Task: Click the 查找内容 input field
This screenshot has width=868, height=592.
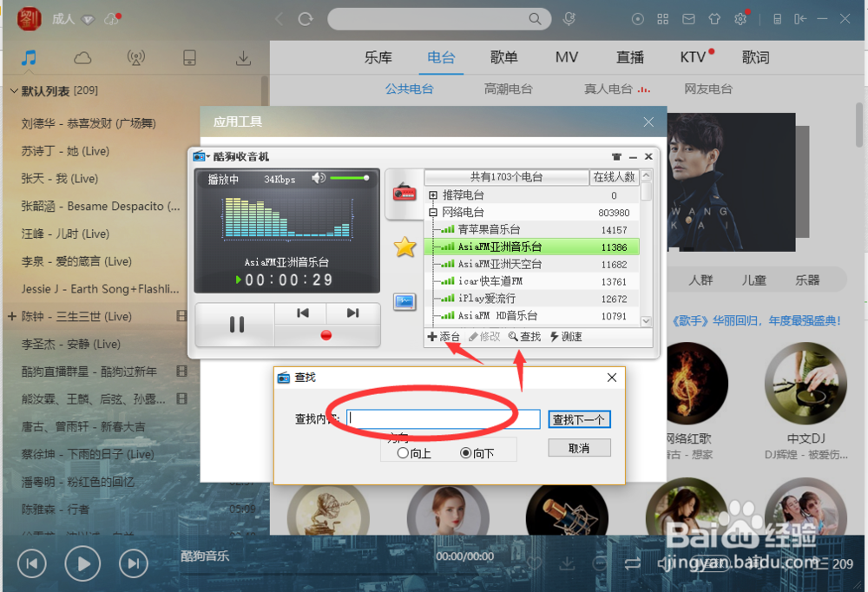Action: (444, 418)
